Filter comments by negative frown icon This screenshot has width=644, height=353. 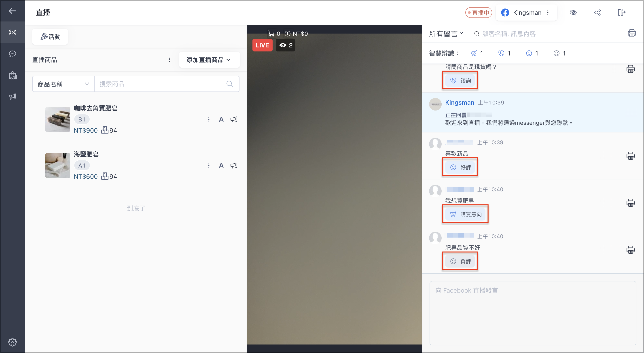(x=556, y=53)
